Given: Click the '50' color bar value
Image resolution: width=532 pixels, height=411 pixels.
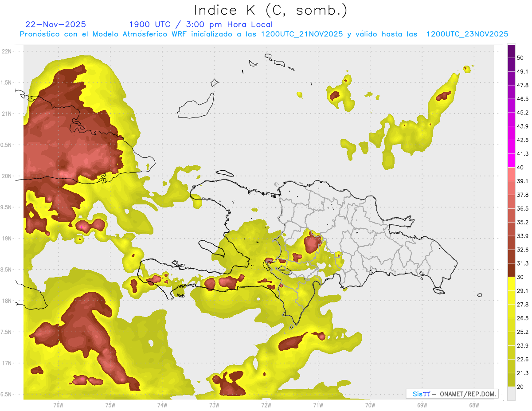Looking at the screenshot, I should pos(521,58).
